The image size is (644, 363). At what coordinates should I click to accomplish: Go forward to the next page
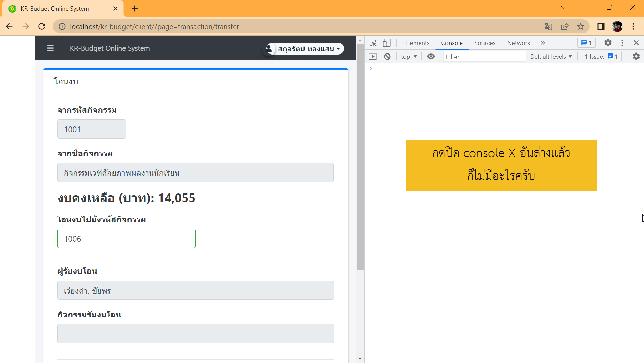[26, 26]
